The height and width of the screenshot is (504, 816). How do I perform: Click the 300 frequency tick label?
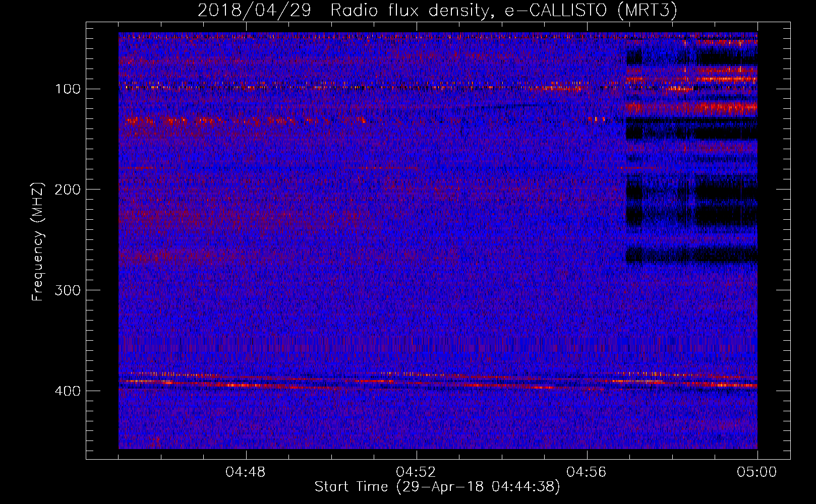(68, 290)
